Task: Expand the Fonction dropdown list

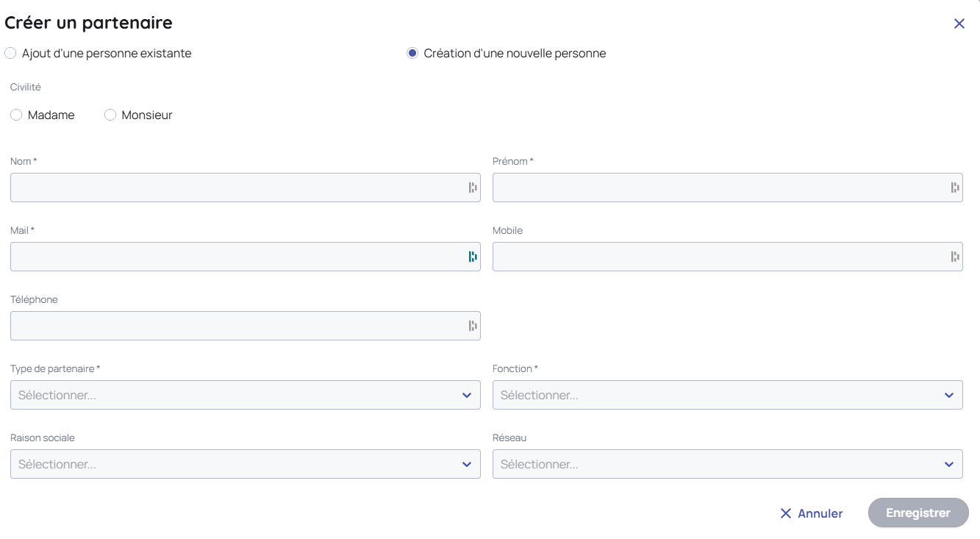Action: (727, 395)
